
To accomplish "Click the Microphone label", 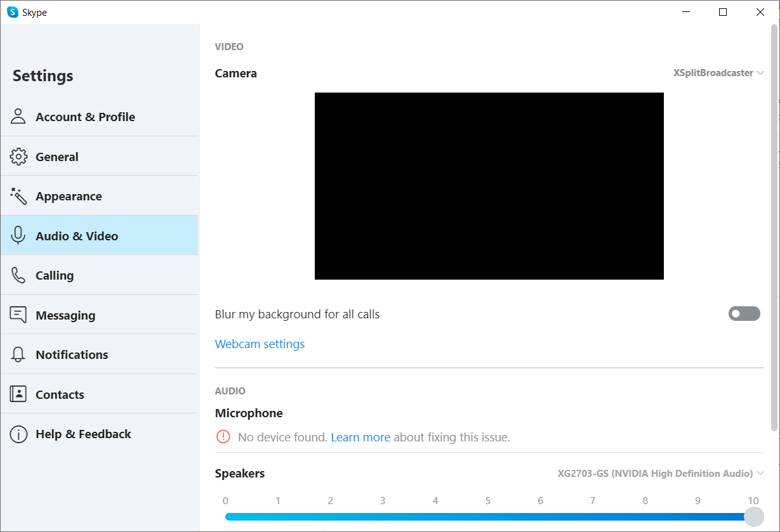I will pyautogui.click(x=249, y=413).
